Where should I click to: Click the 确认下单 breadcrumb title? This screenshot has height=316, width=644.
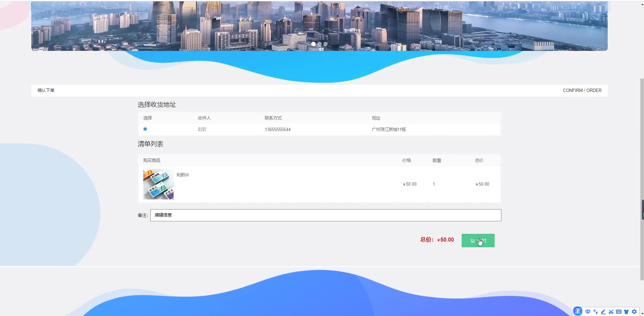[46, 90]
